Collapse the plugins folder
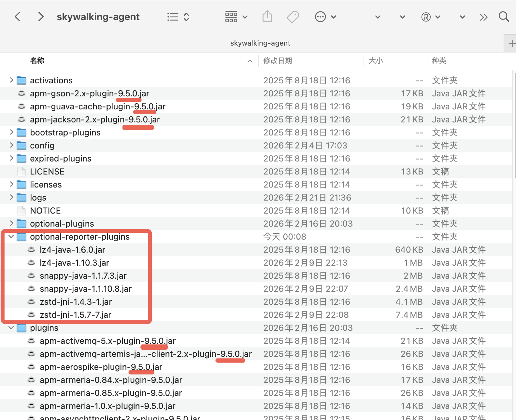Viewport: 516px width, 420px height. point(11,328)
